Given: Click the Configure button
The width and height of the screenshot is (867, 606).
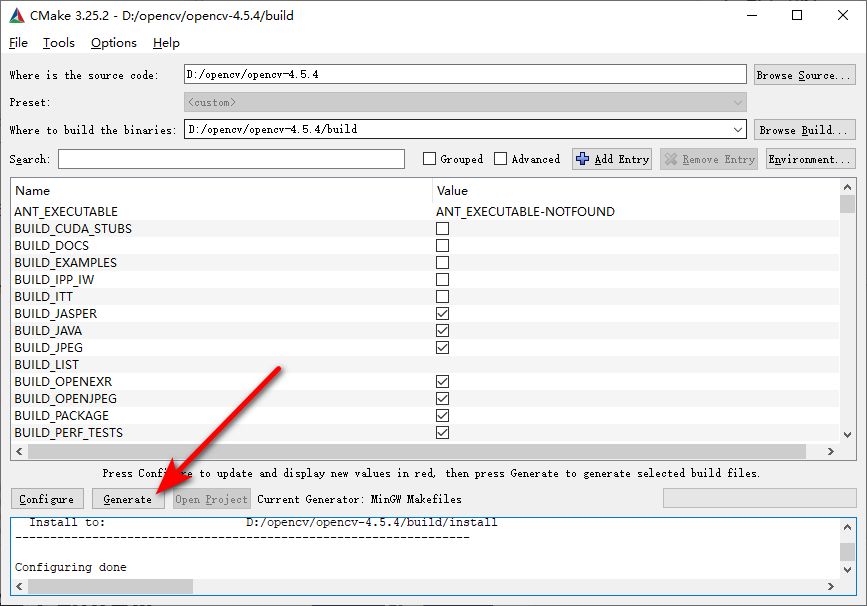Looking at the screenshot, I should (47, 499).
